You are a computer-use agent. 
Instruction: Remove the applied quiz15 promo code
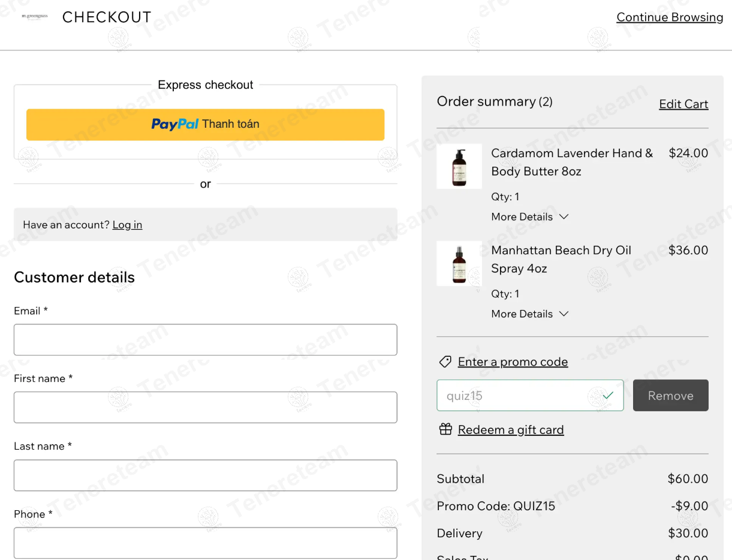pyautogui.click(x=670, y=396)
